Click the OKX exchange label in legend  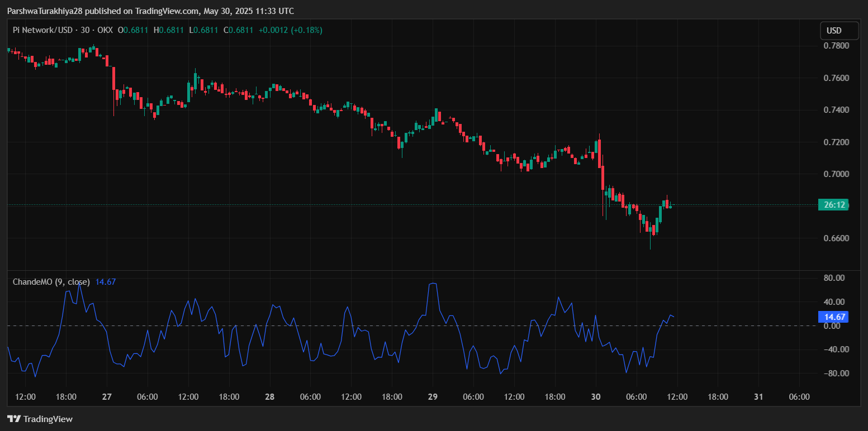pyautogui.click(x=105, y=30)
